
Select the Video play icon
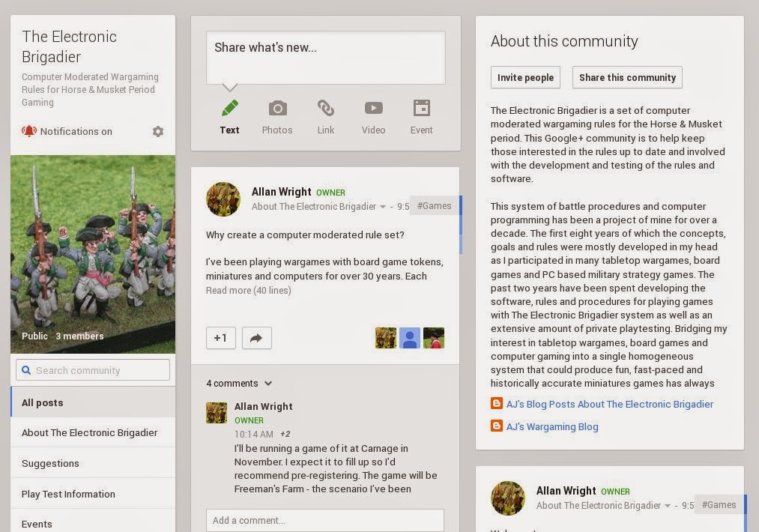[373, 107]
